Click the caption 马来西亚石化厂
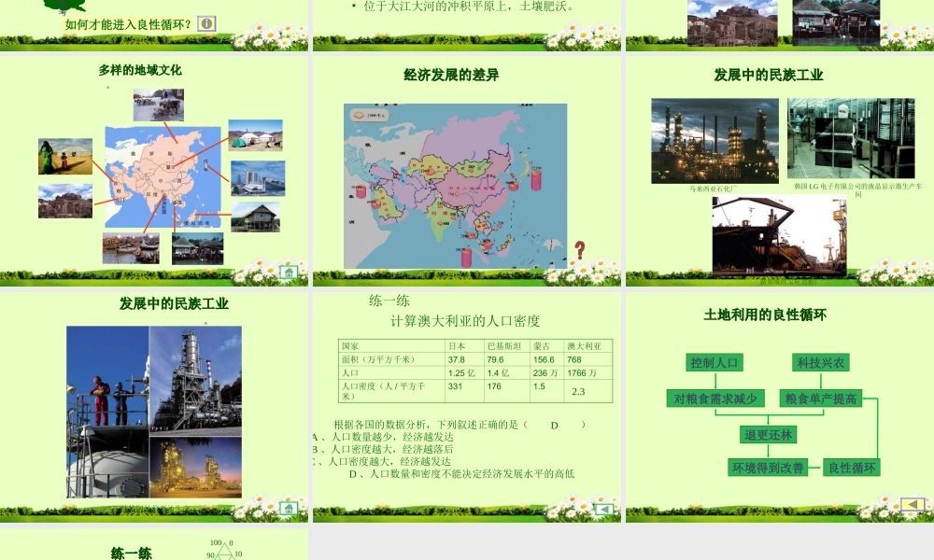Viewport: 934px width, 560px height. click(713, 189)
